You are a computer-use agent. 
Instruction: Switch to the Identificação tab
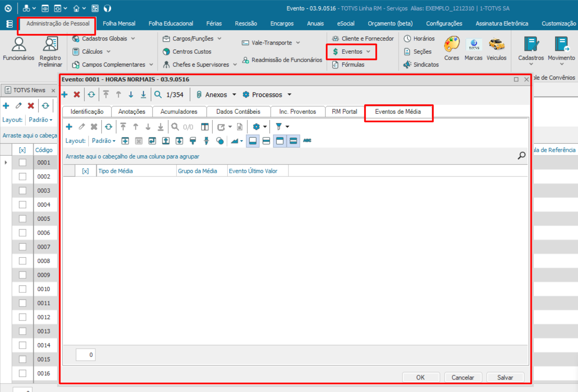[87, 112]
